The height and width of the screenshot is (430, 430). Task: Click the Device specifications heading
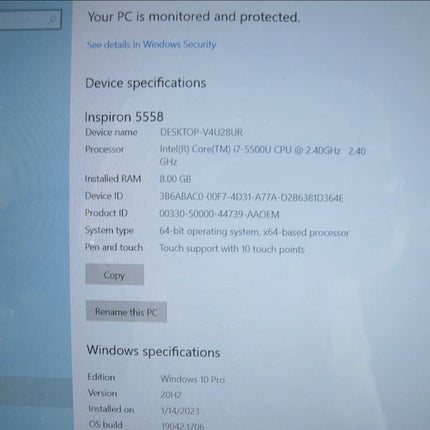point(146,83)
